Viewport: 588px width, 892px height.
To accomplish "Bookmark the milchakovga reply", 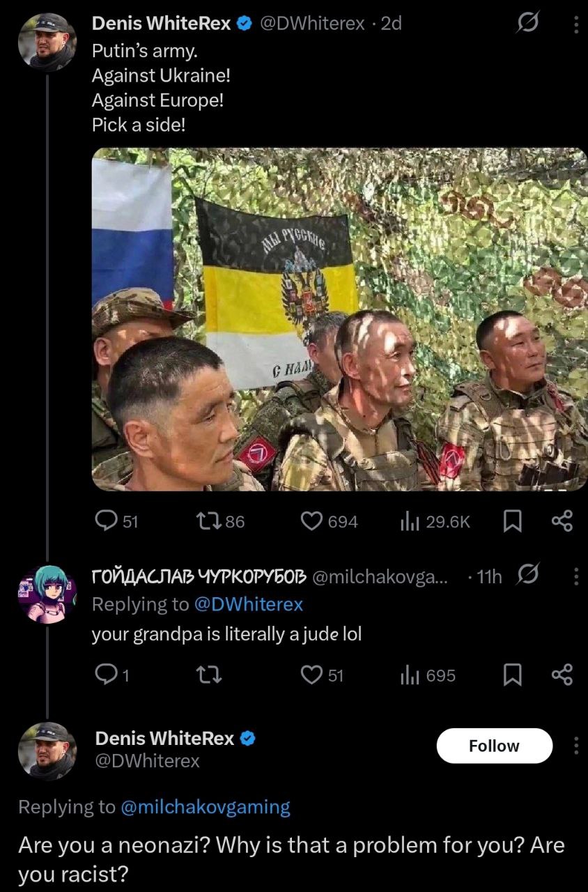I will (512, 675).
